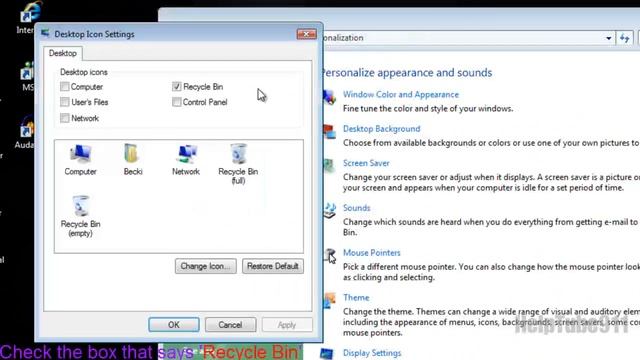Open the Theme link
640x360 pixels.
pos(356,298)
